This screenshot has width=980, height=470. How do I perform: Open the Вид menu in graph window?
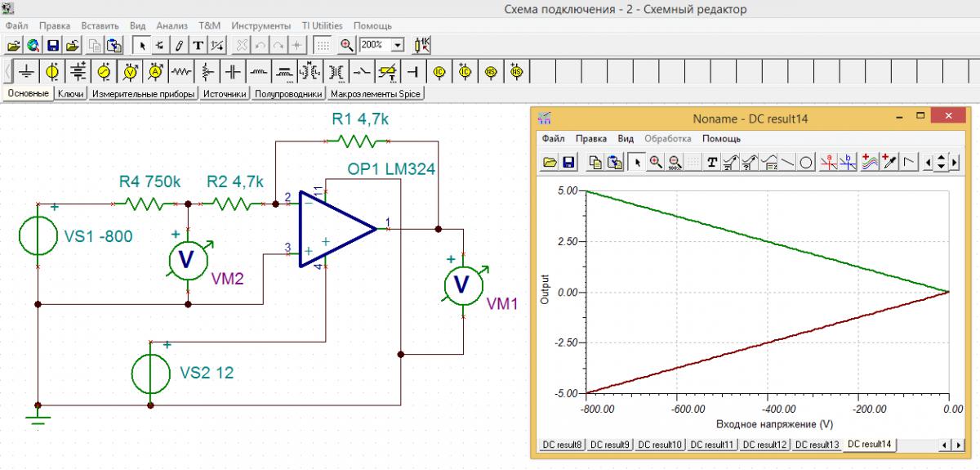click(x=626, y=139)
